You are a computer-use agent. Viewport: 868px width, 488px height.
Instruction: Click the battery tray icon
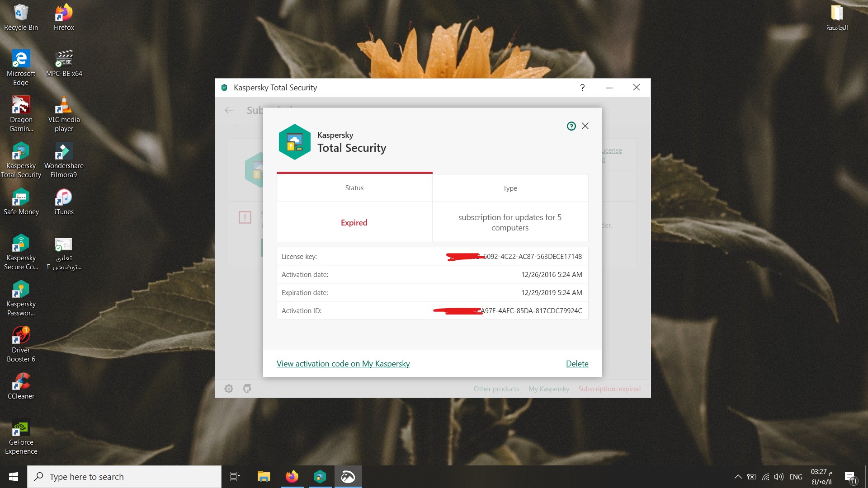[751, 477]
